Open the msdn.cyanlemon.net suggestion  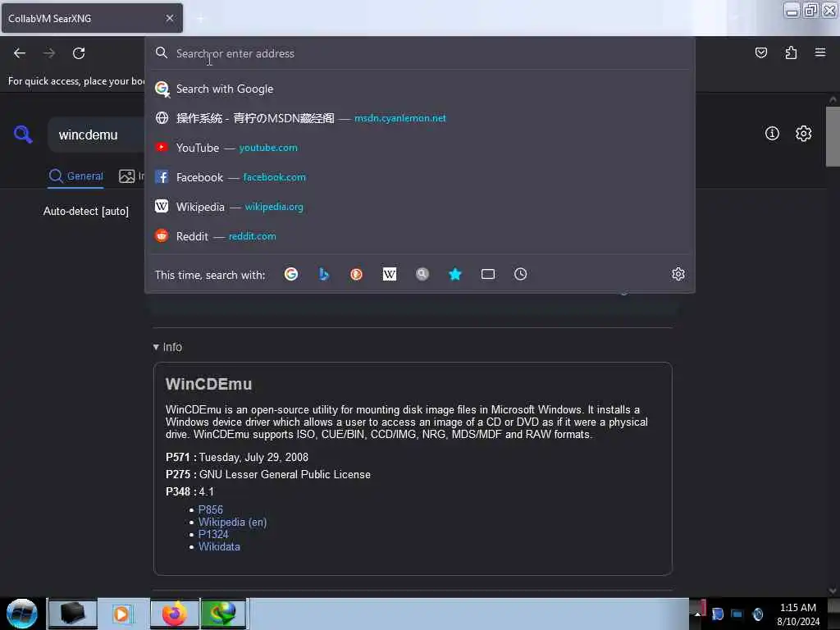coord(420,118)
